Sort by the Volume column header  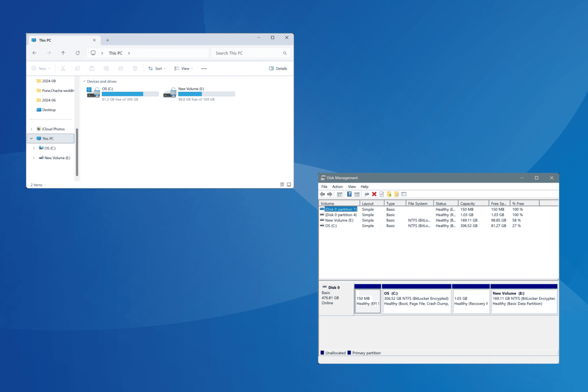point(339,204)
